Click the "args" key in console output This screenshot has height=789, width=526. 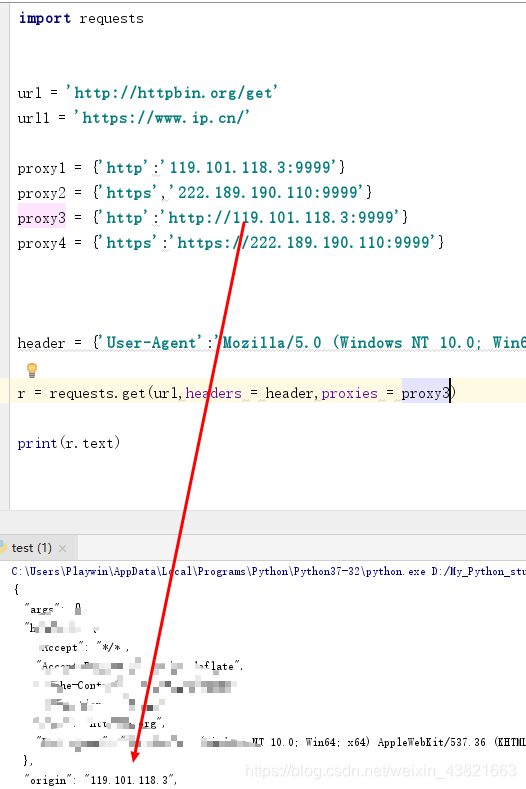(x=42, y=609)
